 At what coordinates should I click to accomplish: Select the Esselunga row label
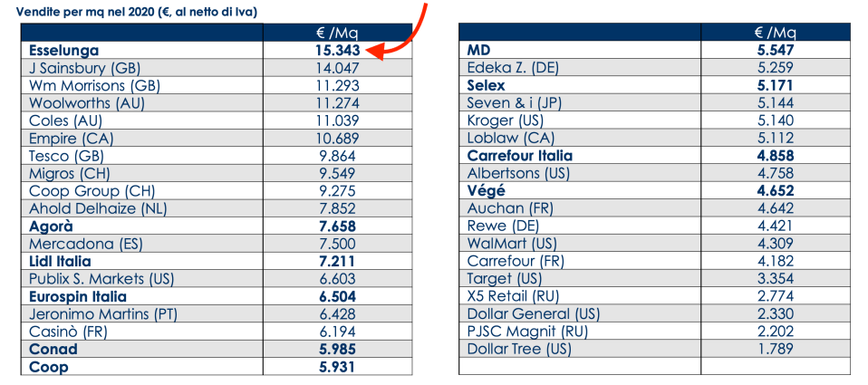(x=64, y=51)
